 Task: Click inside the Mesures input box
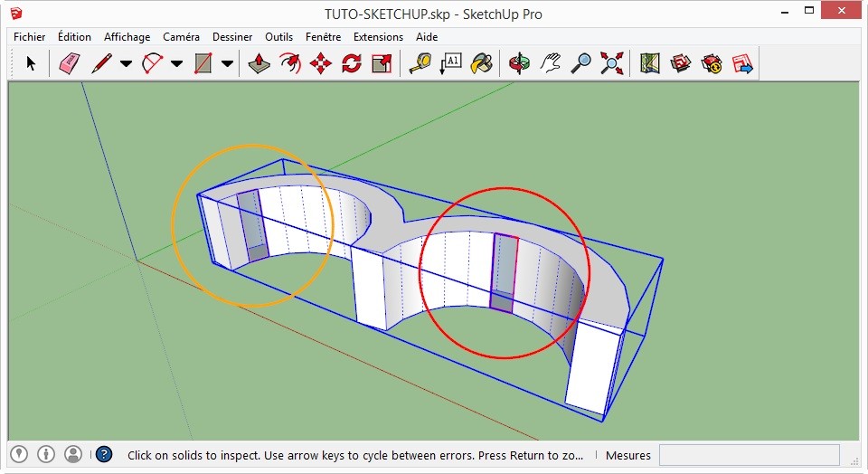tap(749, 455)
